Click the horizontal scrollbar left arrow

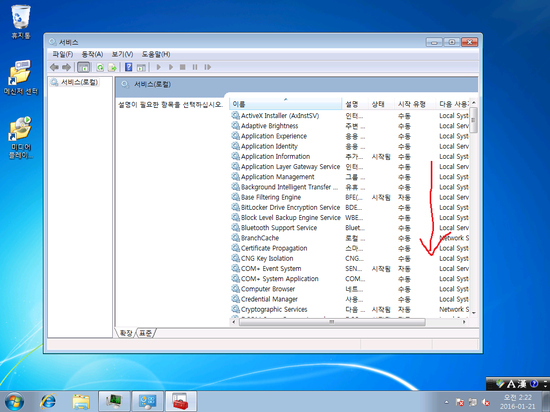click(x=234, y=322)
